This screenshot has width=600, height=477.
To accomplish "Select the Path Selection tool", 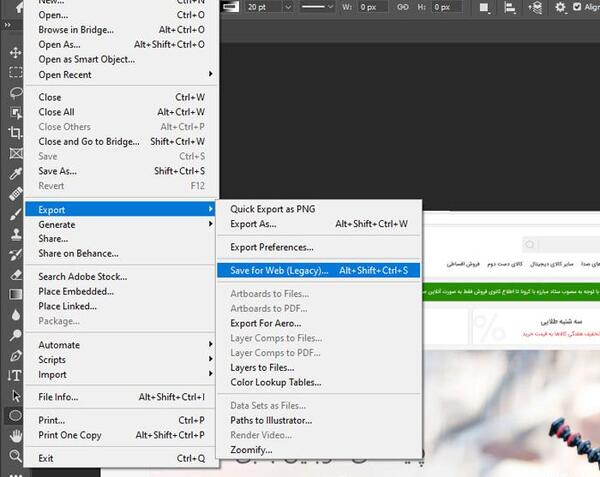I will point(15,396).
